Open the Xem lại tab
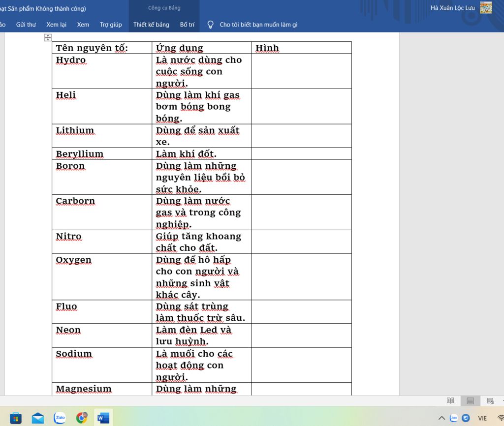 (56, 25)
